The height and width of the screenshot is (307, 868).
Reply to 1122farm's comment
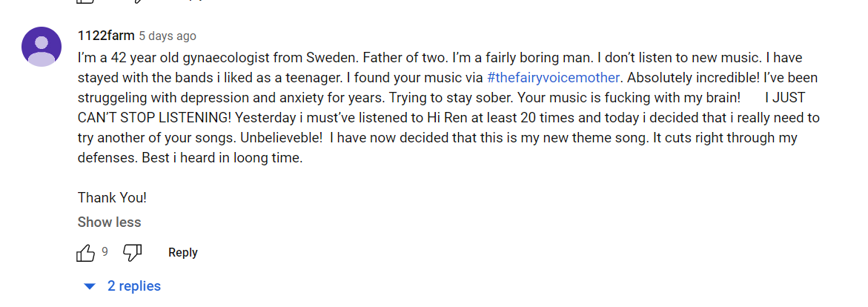click(182, 253)
